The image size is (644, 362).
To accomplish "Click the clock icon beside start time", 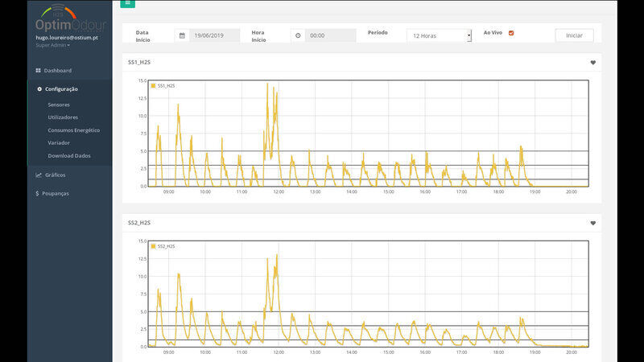I will pyautogui.click(x=298, y=35).
